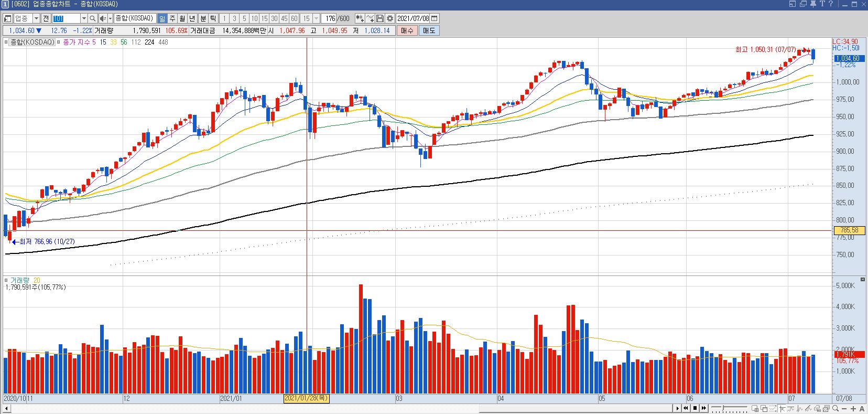Click the bottom zoom magnifier icon
868x414 pixels.
(x=836, y=408)
